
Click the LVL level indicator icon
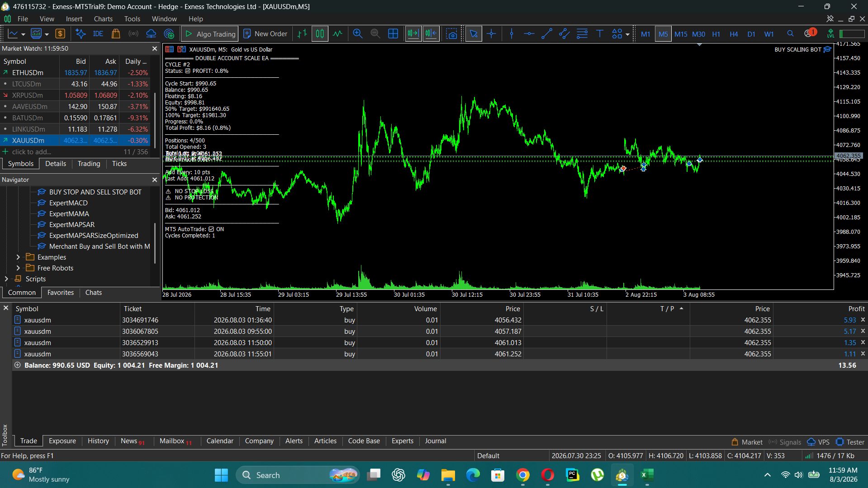click(x=830, y=34)
